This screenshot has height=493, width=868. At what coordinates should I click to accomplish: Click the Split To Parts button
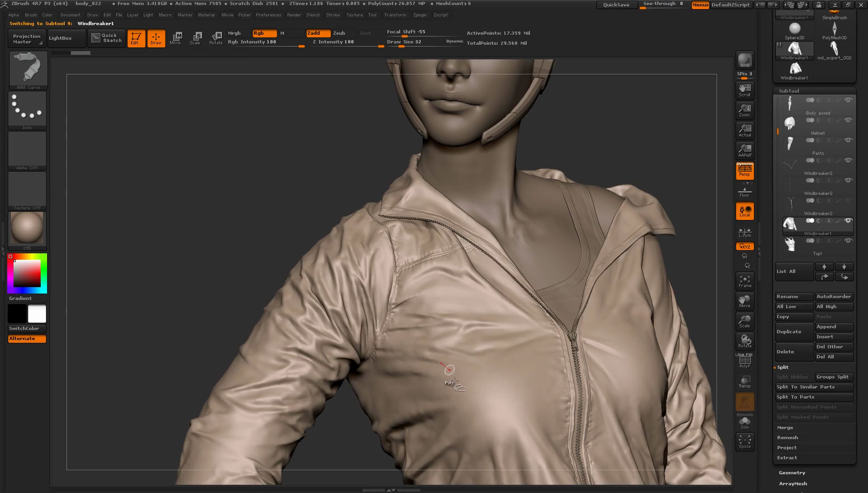796,397
